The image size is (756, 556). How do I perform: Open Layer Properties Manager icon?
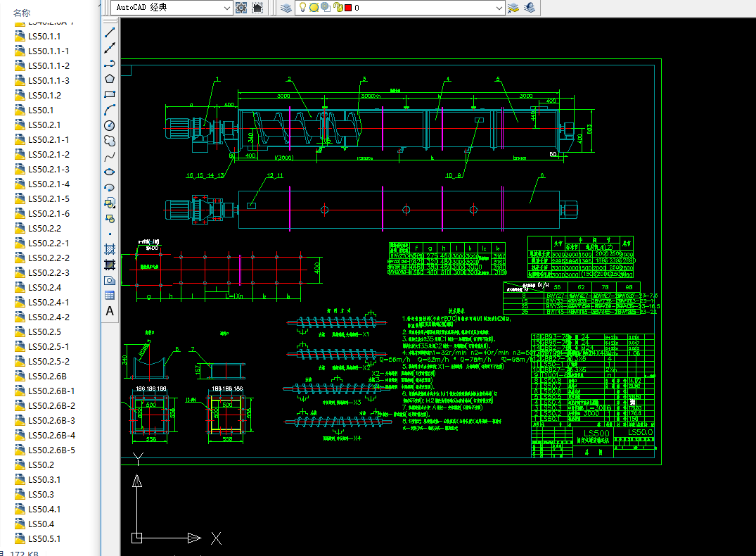pos(286,7)
